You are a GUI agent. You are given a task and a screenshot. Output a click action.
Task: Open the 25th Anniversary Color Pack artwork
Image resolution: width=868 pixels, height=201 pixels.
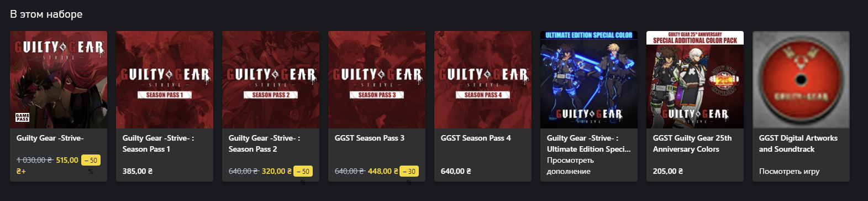click(x=695, y=80)
